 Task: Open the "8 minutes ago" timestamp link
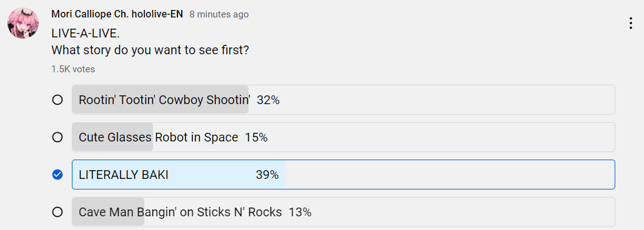click(219, 14)
